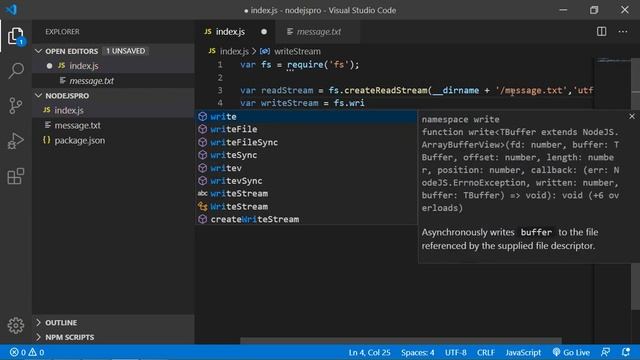The height and width of the screenshot is (360, 640).
Task: Open the Manage gear icon
Action: click(x=16, y=325)
